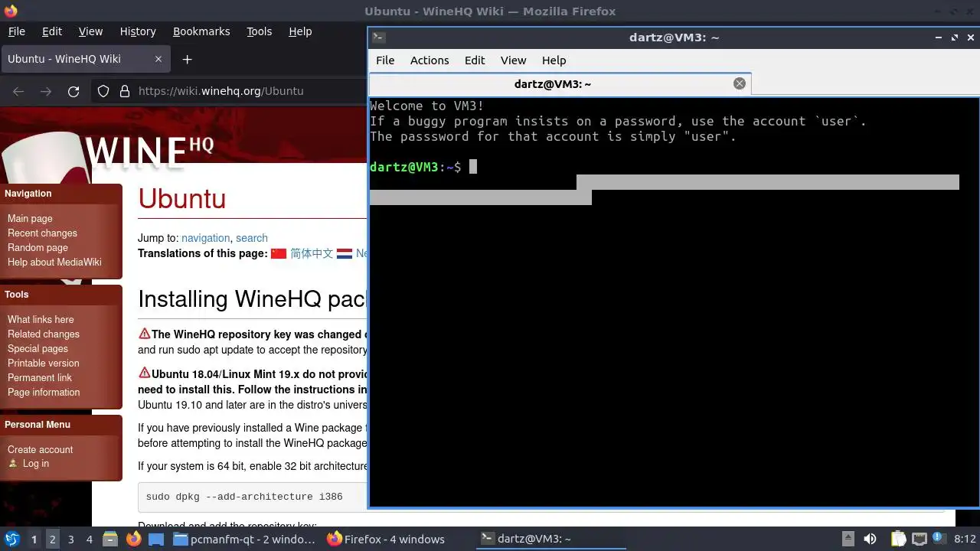Viewport: 980px width, 551px height.
Task: Open the volume control tray icon
Action: coord(870,539)
